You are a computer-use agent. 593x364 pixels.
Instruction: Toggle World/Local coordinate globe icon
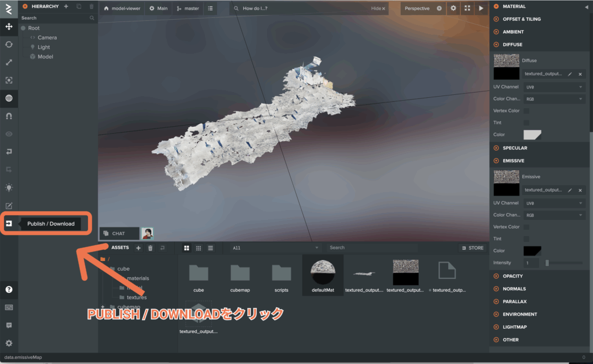click(9, 98)
